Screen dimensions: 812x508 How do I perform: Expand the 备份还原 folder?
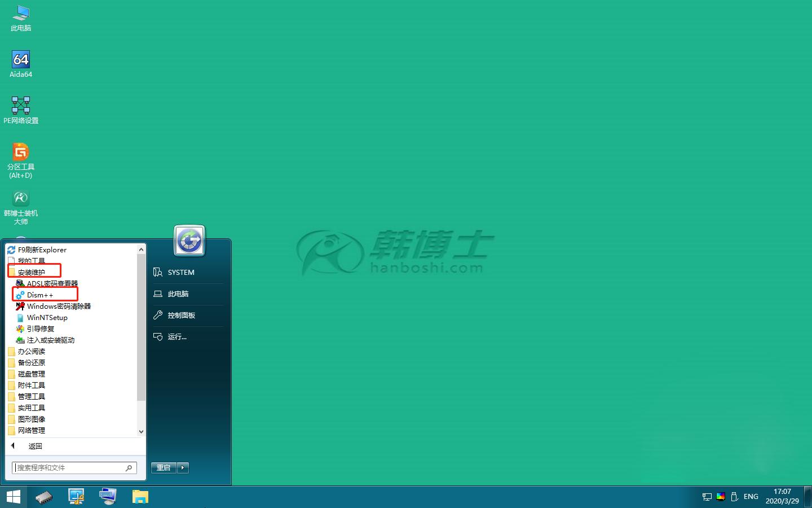(32, 362)
